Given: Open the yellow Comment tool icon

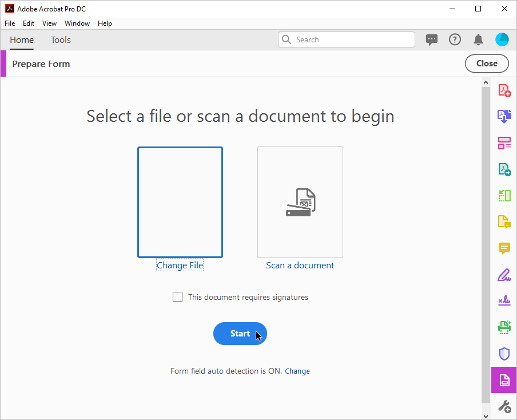Looking at the screenshot, I should point(504,248).
